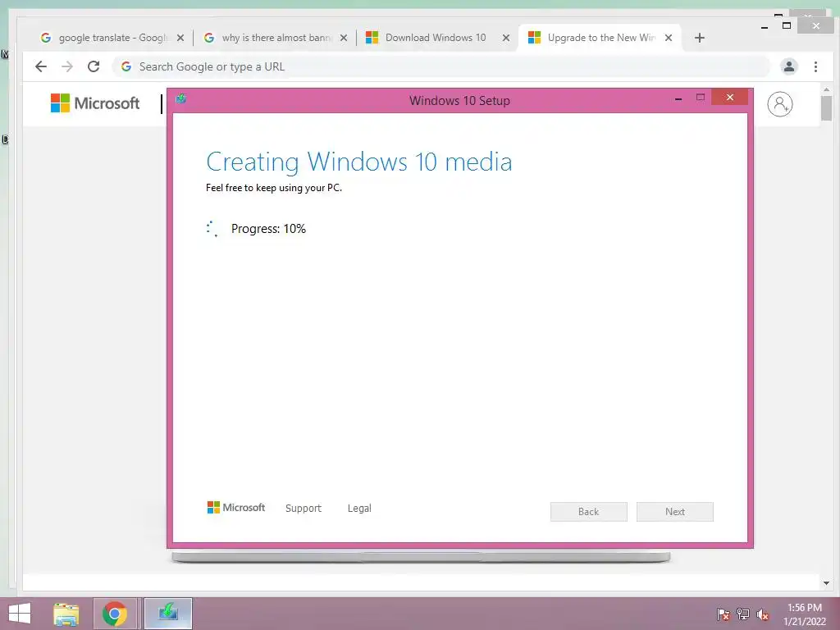Click Microsoft logo on web page

(95, 103)
